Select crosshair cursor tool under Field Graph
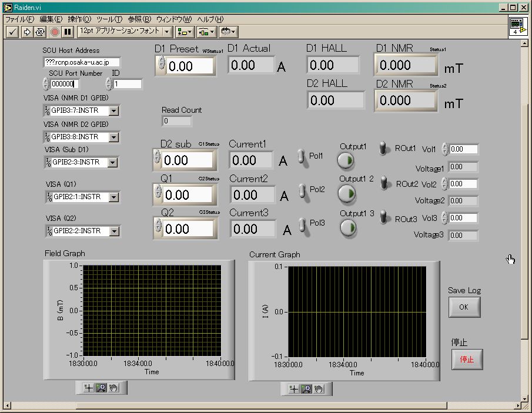532x413 pixels. click(x=88, y=388)
